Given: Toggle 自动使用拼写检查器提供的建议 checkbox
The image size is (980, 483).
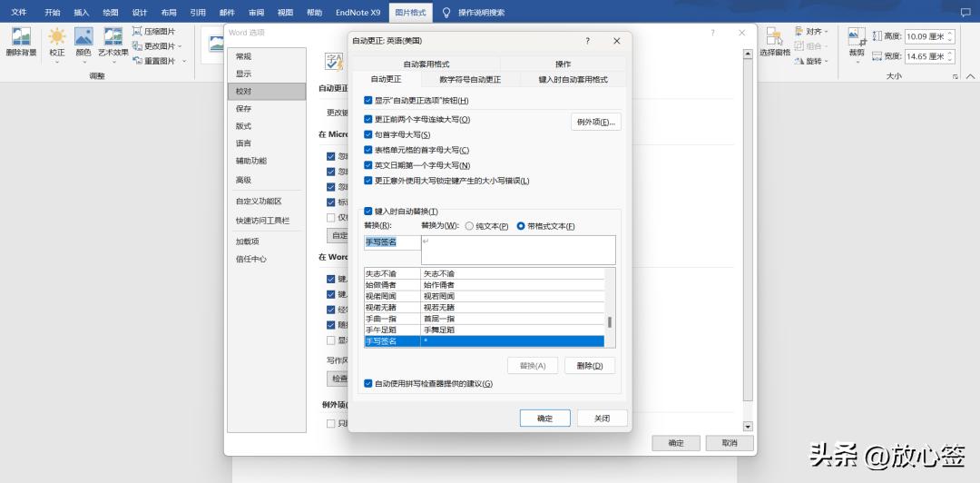Looking at the screenshot, I should click(x=368, y=383).
